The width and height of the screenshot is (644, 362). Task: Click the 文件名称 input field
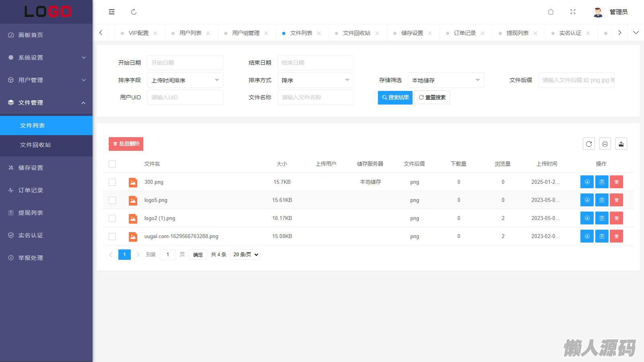point(315,97)
